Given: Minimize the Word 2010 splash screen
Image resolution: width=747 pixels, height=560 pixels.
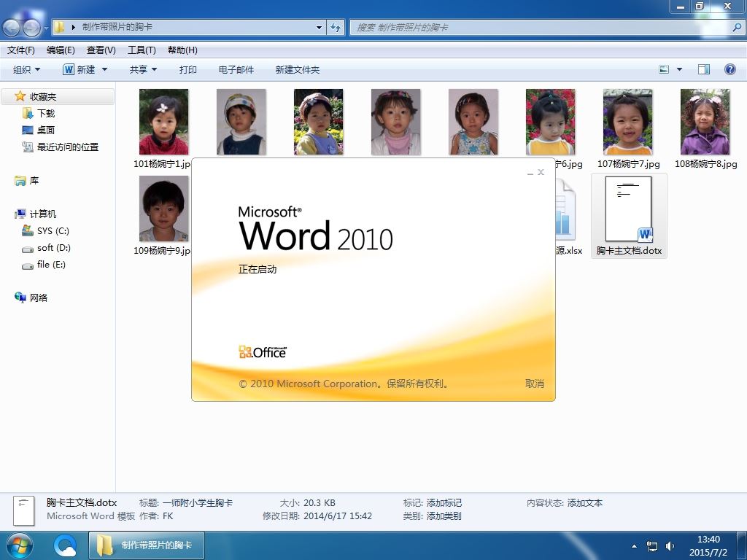Looking at the screenshot, I should (530, 174).
